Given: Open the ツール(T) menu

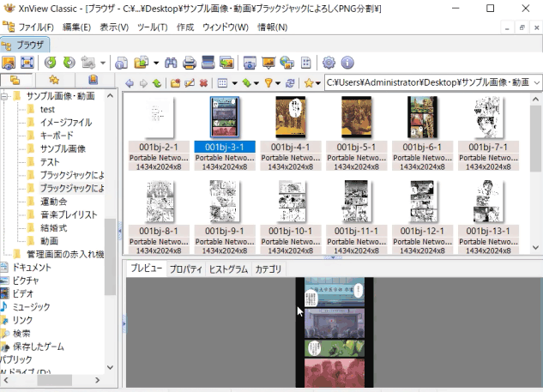Looking at the screenshot, I should (x=153, y=27).
